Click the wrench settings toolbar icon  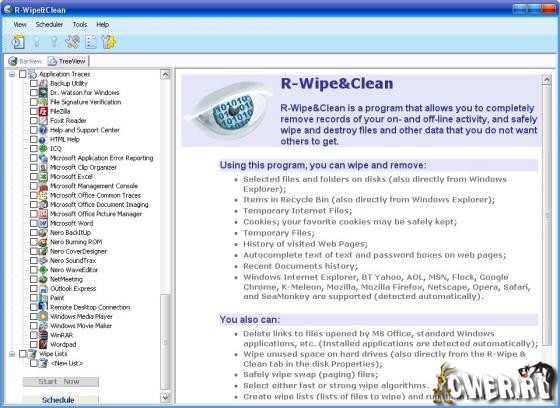[72, 42]
